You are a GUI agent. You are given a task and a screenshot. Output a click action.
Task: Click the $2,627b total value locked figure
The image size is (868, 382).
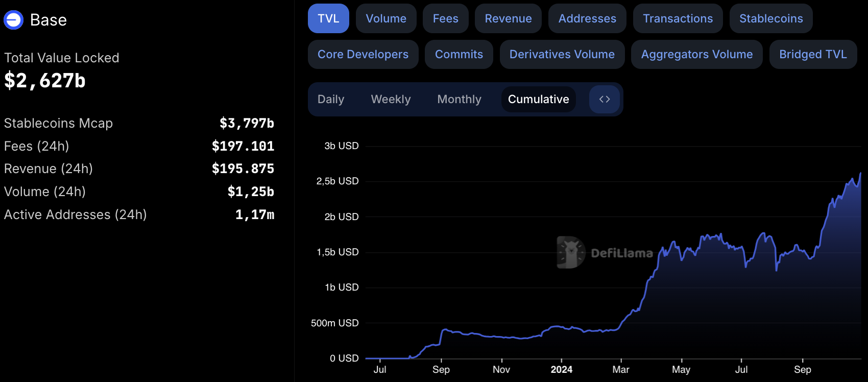[x=45, y=81]
